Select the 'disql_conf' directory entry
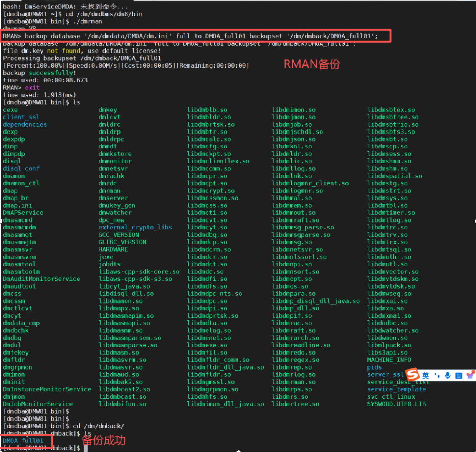Screen dimensions: 476x452 21,168
